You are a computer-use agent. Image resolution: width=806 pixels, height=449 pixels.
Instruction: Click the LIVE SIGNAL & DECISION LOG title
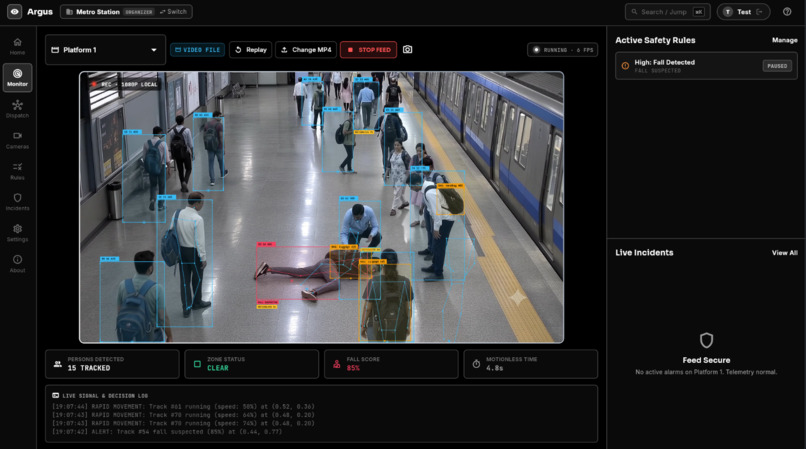click(x=105, y=396)
